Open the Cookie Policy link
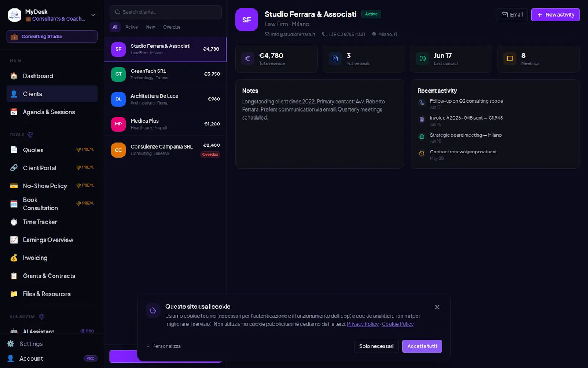This screenshot has height=368, width=588. (x=398, y=324)
